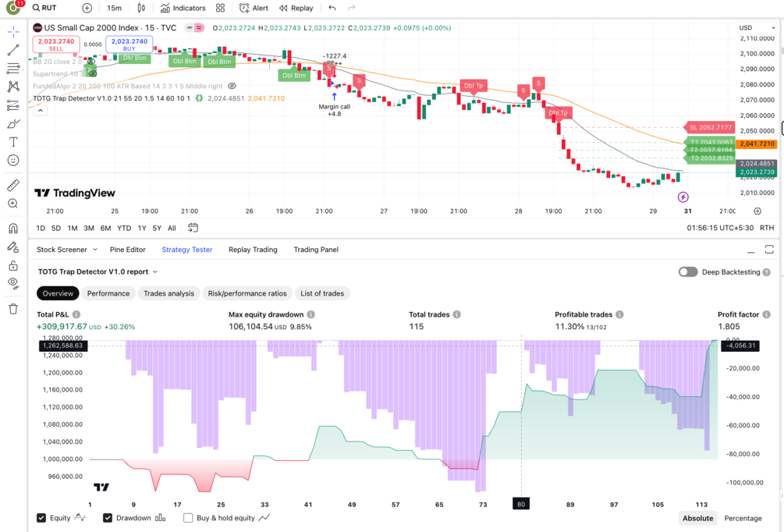The height and width of the screenshot is (532, 784).
Task: Open the Trades analysis tab
Action: (169, 293)
